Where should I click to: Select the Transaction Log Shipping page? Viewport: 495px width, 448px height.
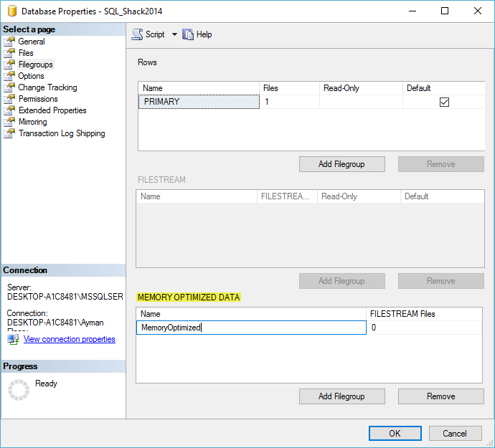coord(62,133)
